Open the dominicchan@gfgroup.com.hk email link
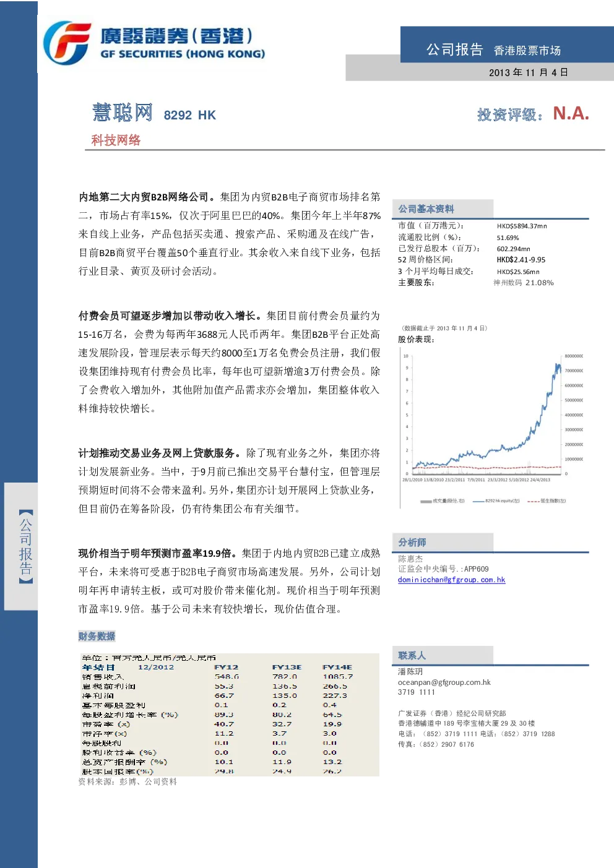The height and width of the screenshot is (868, 614). click(x=451, y=580)
